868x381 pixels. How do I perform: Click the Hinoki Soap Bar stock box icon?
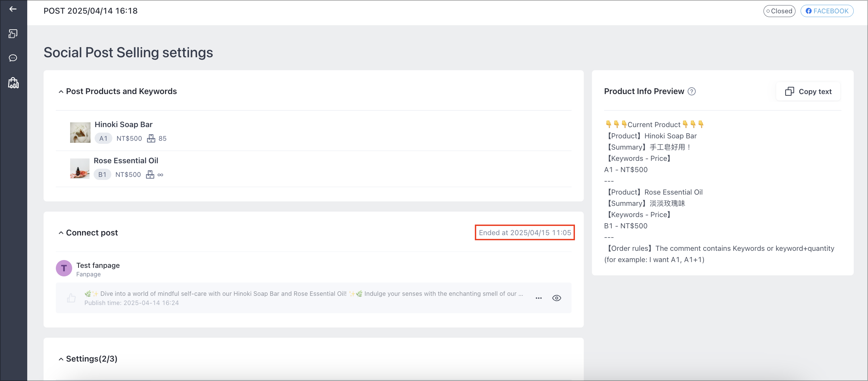pos(151,138)
